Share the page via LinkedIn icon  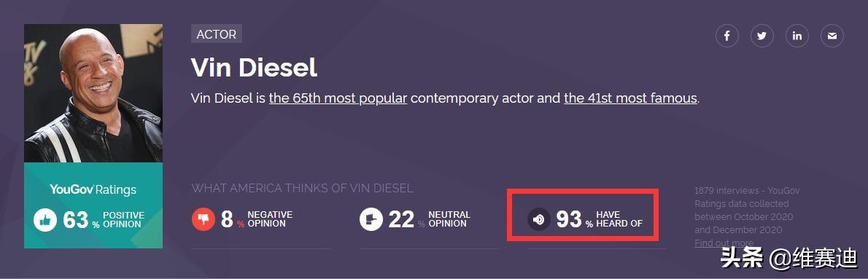[x=797, y=36]
